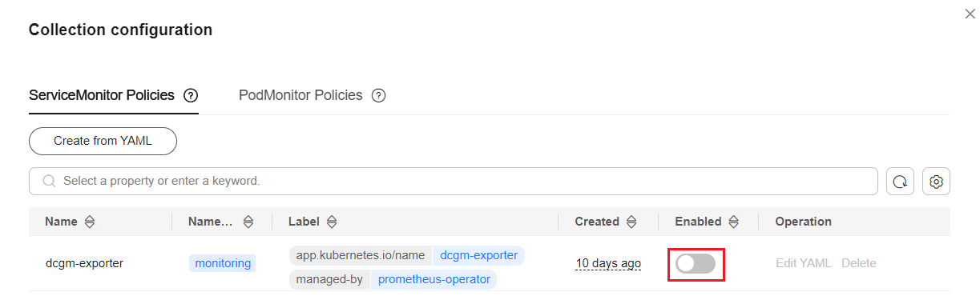Focus the property keyword search field
This screenshot has width=980, height=300.
point(454,182)
